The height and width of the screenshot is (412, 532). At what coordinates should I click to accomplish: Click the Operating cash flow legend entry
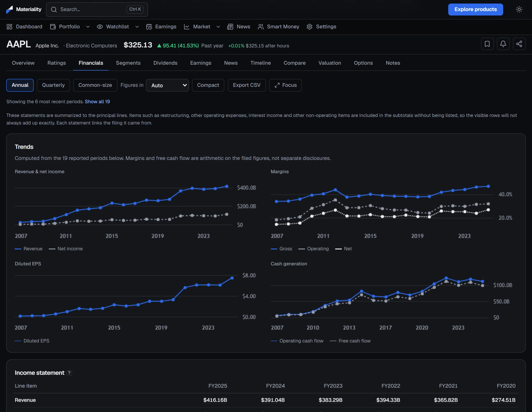coord(297,341)
